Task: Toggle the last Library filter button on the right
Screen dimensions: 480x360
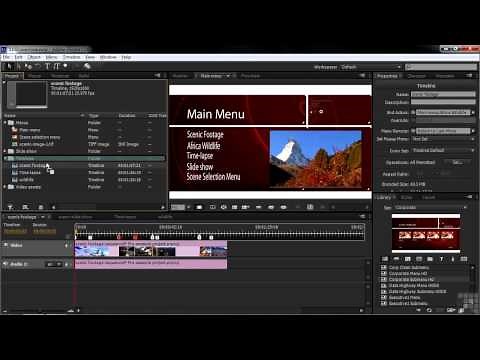Action: click(x=464, y=259)
